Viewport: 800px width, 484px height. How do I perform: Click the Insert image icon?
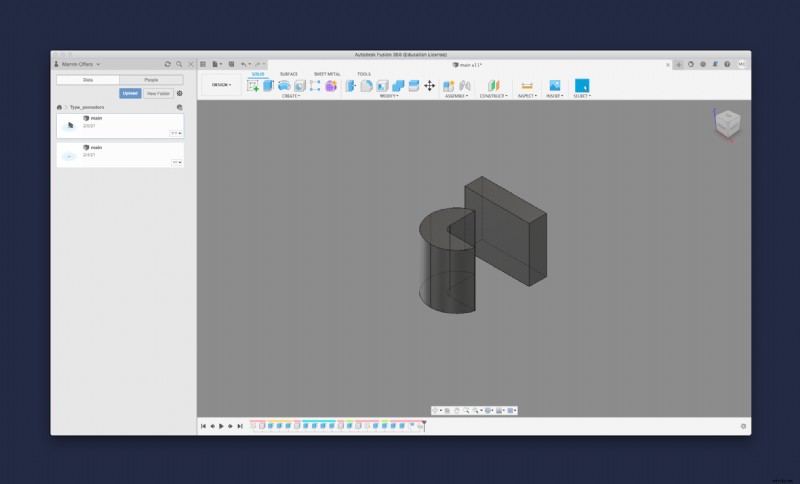(x=554, y=86)
